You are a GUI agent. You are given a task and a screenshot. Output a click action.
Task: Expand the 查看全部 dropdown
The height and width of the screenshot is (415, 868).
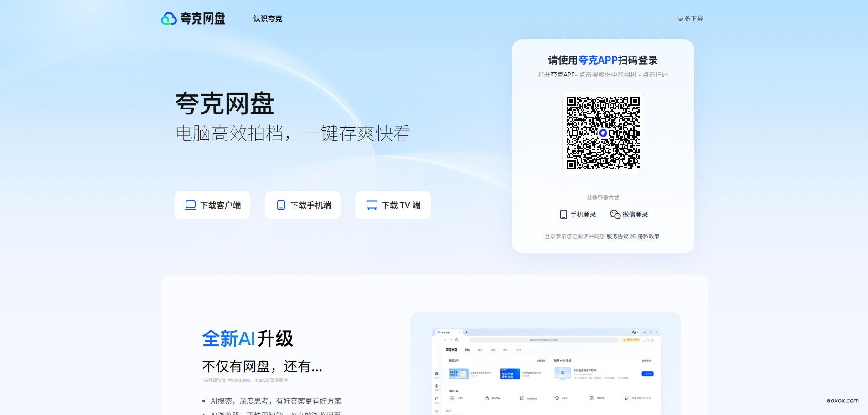[x=542, y=360]
